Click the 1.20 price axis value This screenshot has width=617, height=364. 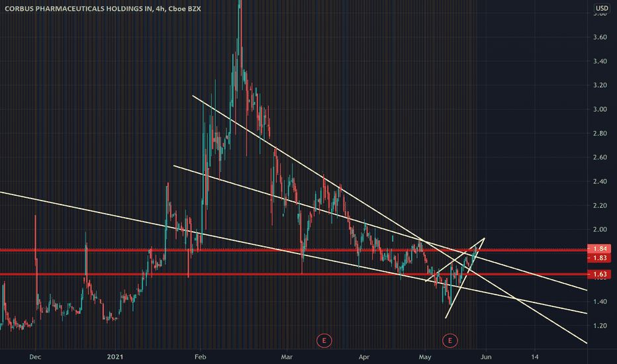click(x=600, y=326)
